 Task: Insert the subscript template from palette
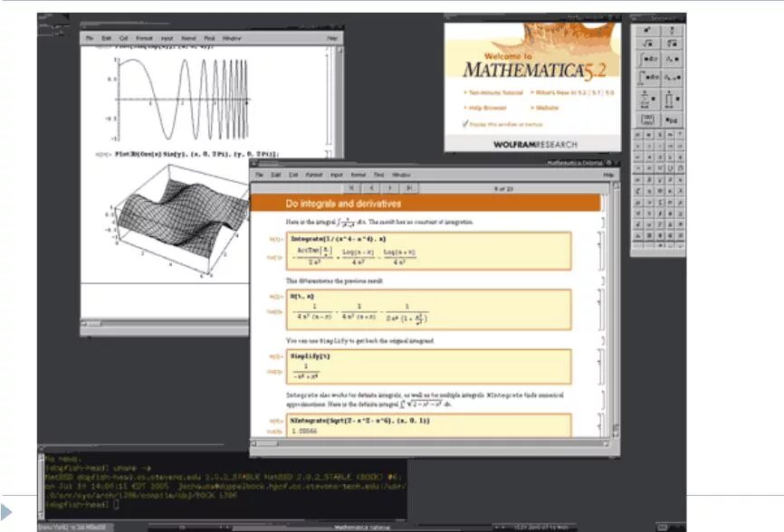tap(672, 120)
